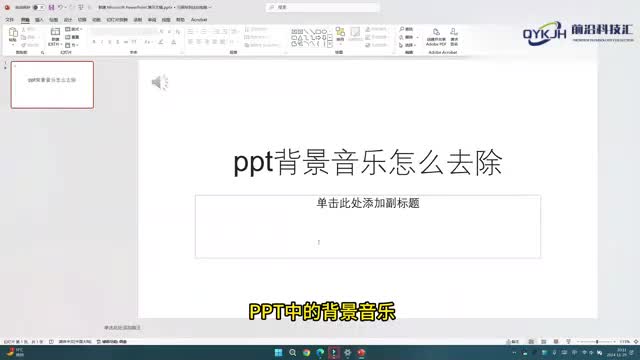Click the New Slide icon

click(55, 32)
